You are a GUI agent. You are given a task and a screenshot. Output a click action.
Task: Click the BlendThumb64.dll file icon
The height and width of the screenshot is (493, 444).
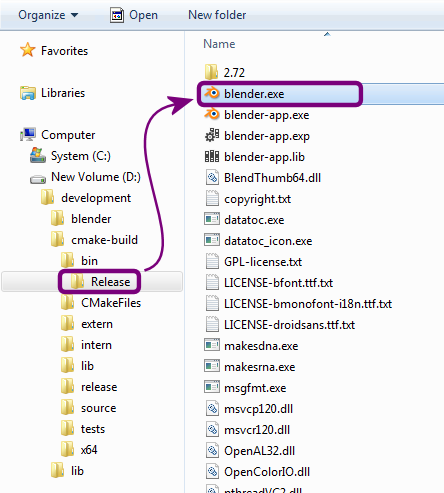pyautogui.click(x=212, y=177)
